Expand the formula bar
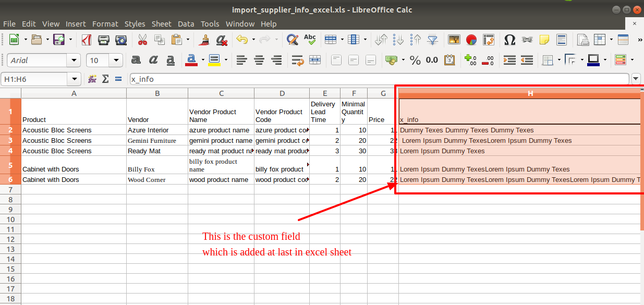 (x=636, y=79)
